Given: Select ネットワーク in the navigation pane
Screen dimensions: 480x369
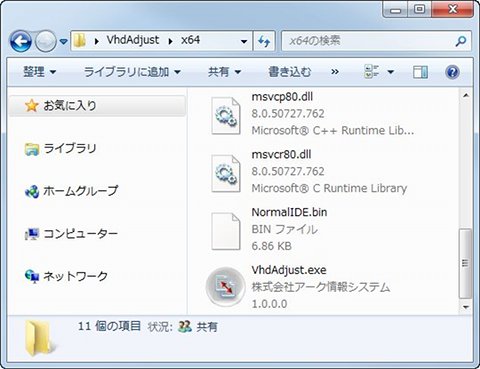Looking at the screenshot, I should [66, 276].
